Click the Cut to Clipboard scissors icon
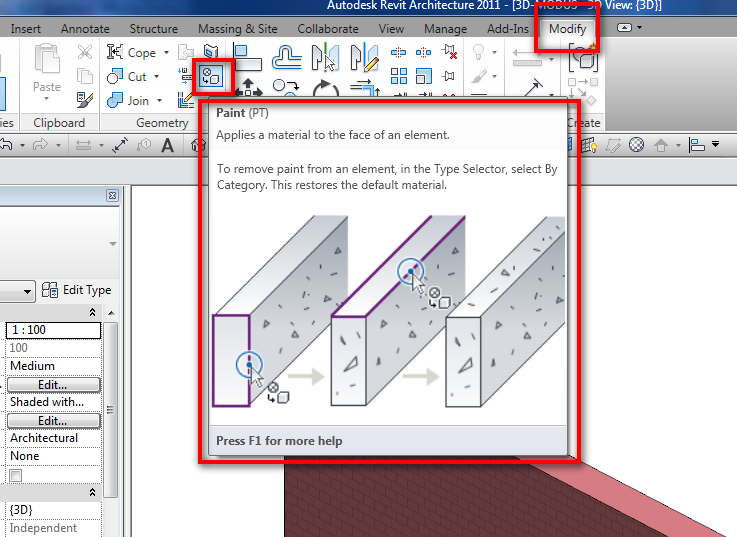The height and width of the screenshot is (537, 737). (85, 52)
